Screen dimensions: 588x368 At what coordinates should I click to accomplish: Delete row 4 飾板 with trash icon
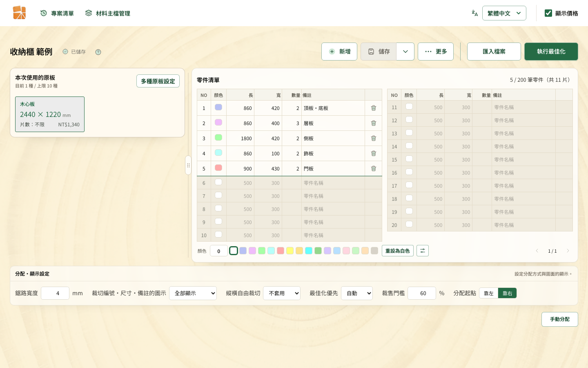pos(373,153)
